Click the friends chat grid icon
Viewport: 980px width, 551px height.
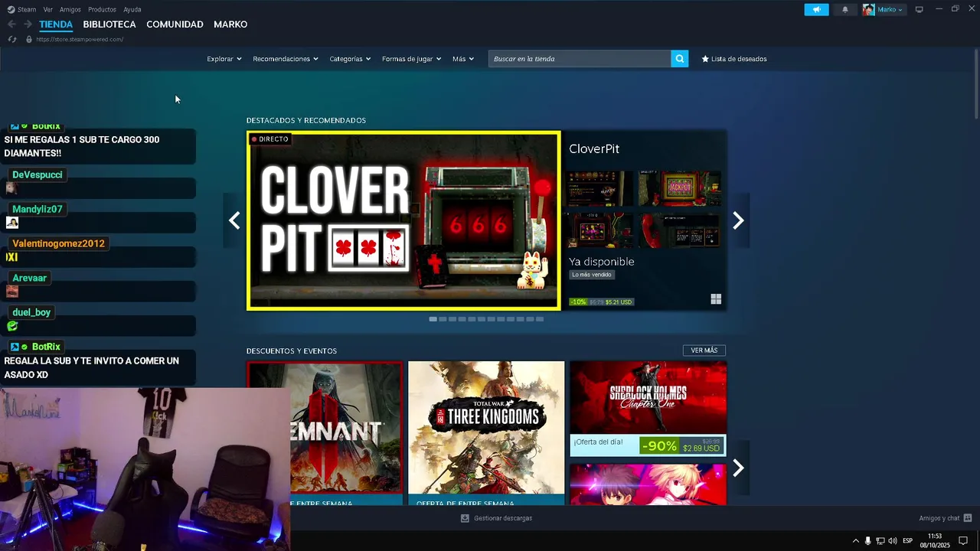click(x=968, y=518)
